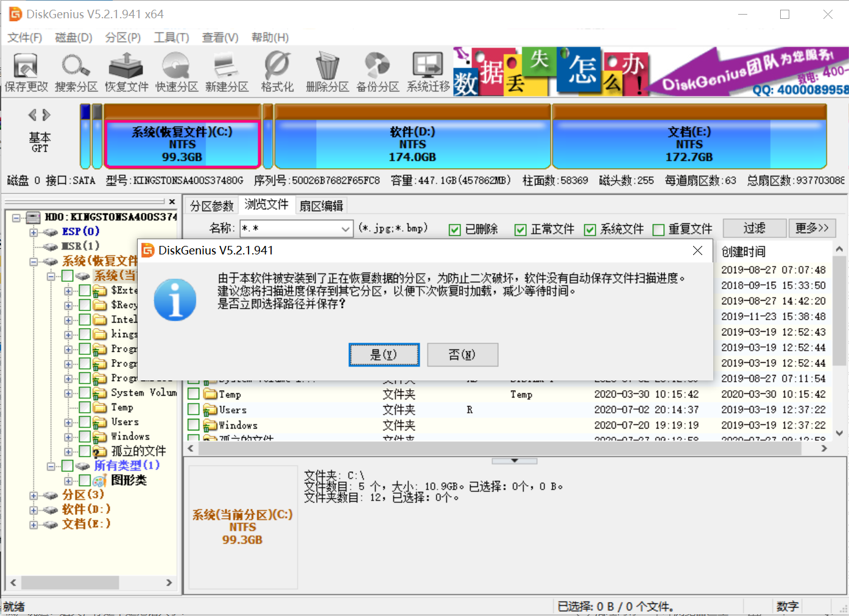Viewport: 849px width, 616px height.
Task: Enable the 重复文件 duplicate files checkbox
Action: (658, 229)
